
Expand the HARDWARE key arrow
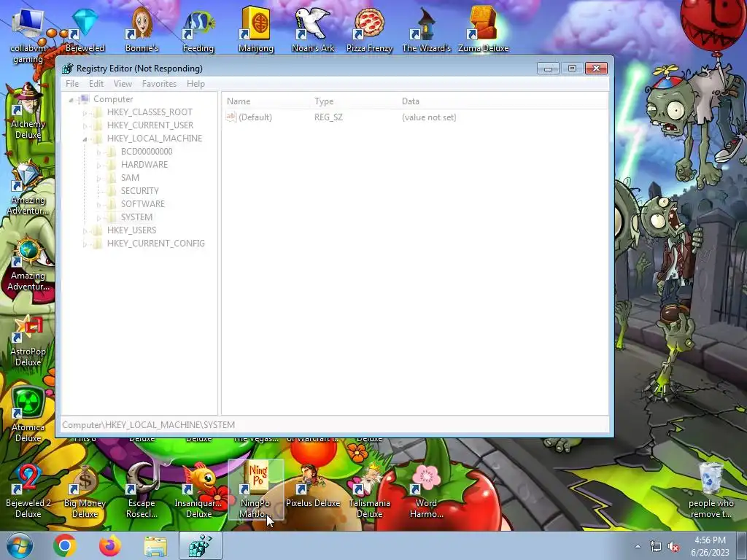[x=98, y=165]
